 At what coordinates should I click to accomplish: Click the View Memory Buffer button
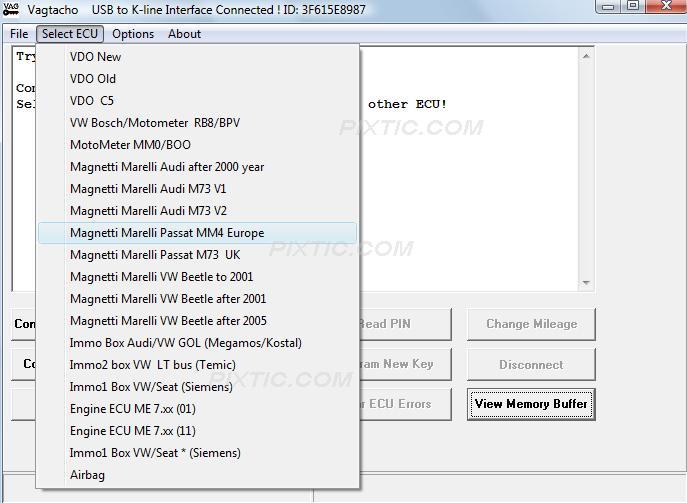[531, 404]
